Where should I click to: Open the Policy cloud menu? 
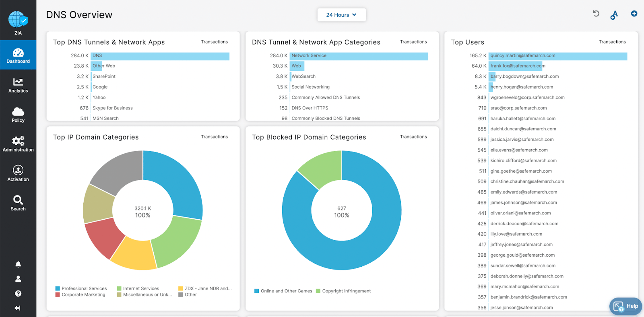[x=18, y=115]
